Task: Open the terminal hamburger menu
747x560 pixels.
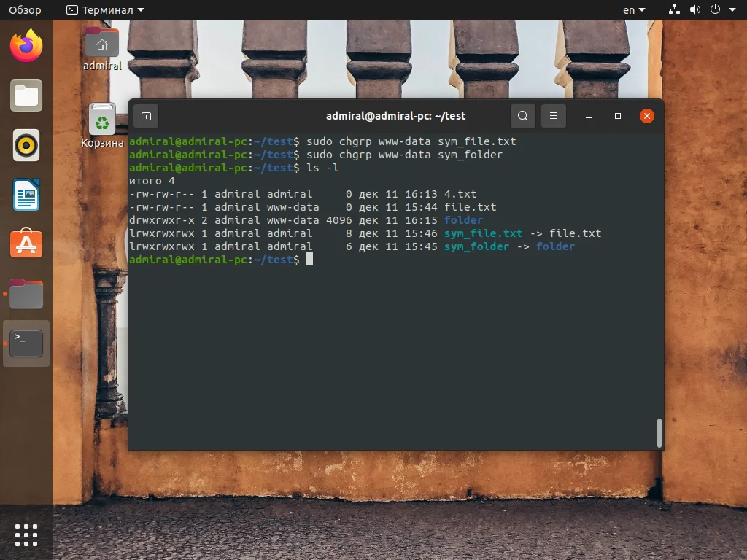Action: tap(552, 116)
